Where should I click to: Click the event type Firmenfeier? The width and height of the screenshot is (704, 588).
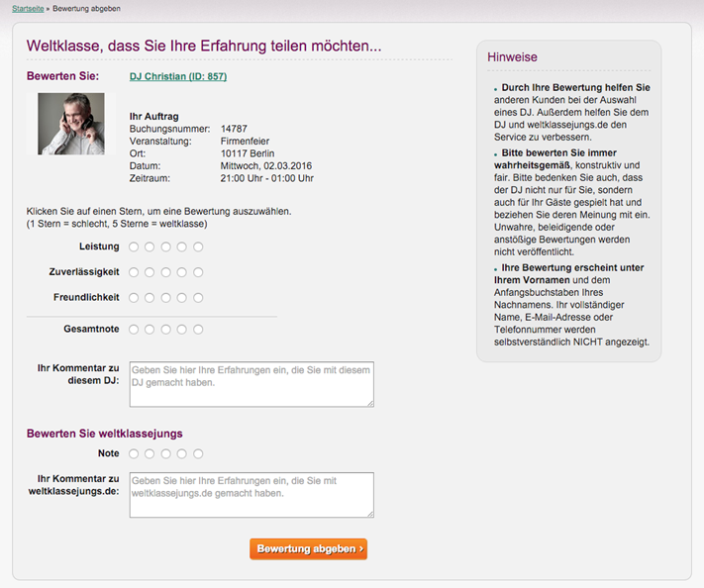point(245,141)
